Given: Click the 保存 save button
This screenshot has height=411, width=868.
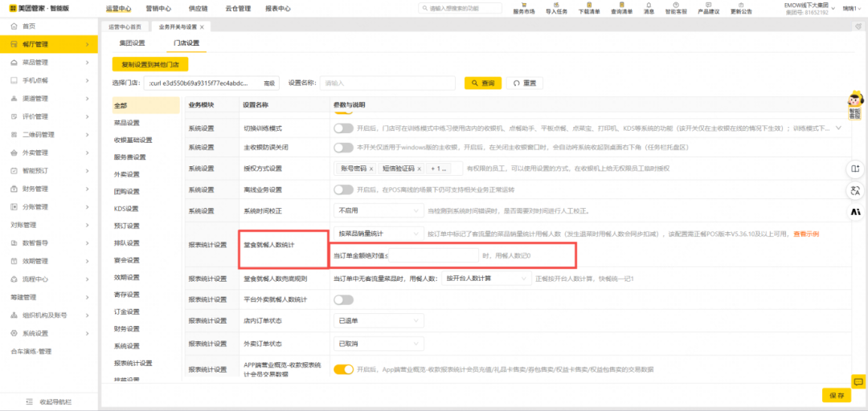Looking at the screenshot, I should pyautogui.click(x=836, y=395).
